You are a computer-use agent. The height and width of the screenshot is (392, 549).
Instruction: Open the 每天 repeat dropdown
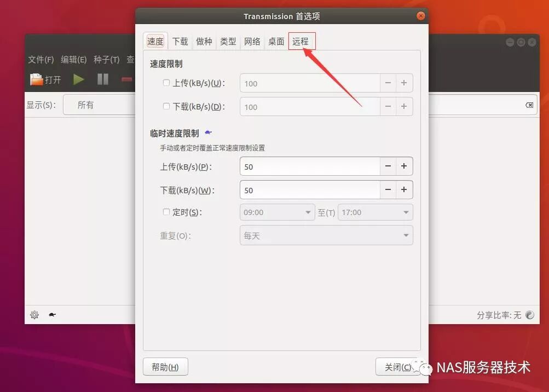click(x=326, y=235)
